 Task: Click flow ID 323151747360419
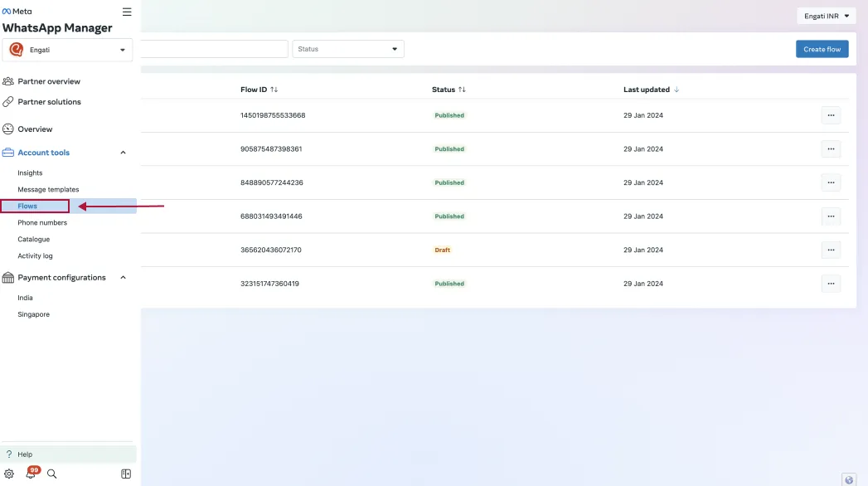[x=269, y=284]
